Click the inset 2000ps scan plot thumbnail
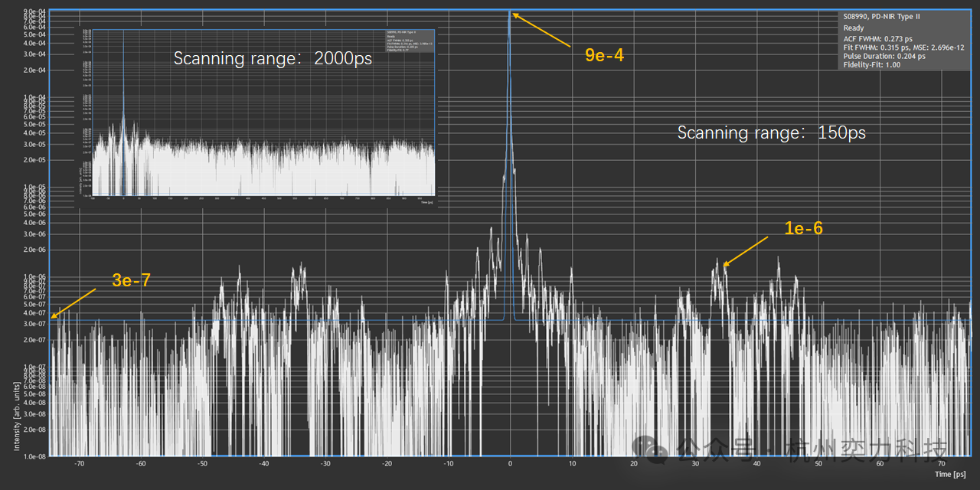Viewport: 980px width, 490px height. click(256, 119)
